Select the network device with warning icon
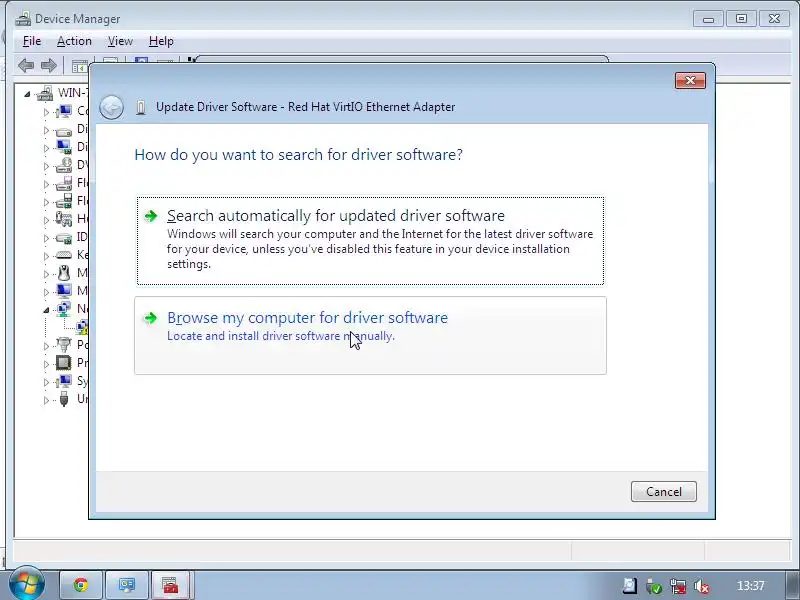Viewport: 800px width, 600px height. (x=82, y=327)
